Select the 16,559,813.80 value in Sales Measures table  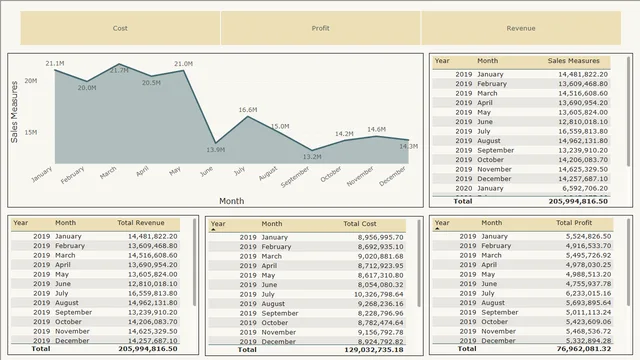coord(583,131)
